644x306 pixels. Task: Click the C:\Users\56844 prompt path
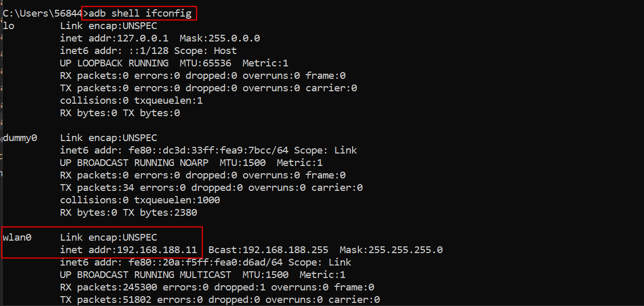[x=42, y=13]
